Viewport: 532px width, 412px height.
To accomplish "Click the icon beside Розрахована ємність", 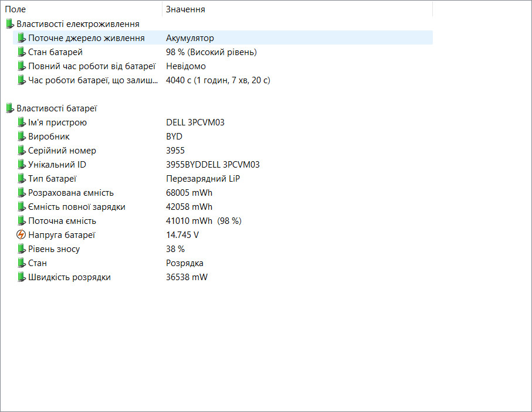I will point(21,193).
